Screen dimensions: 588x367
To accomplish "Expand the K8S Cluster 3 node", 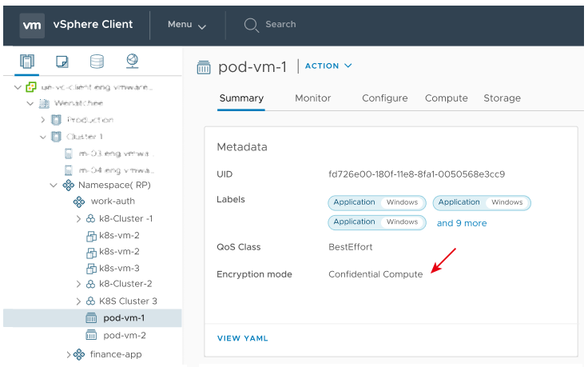I will pyautogui.click(x=78, y=301).
